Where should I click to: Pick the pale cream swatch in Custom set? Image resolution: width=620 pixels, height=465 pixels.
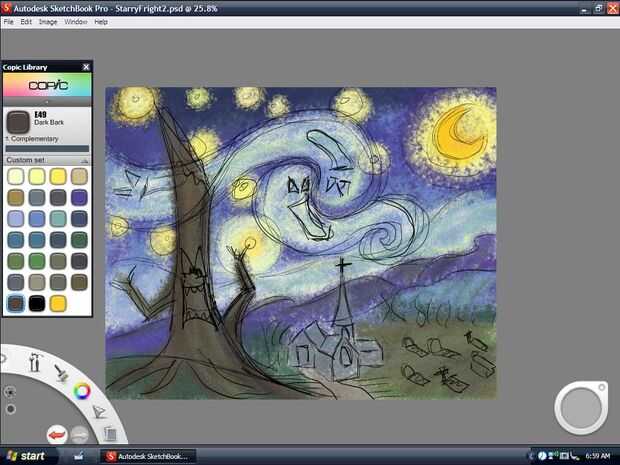click(15, 176)
